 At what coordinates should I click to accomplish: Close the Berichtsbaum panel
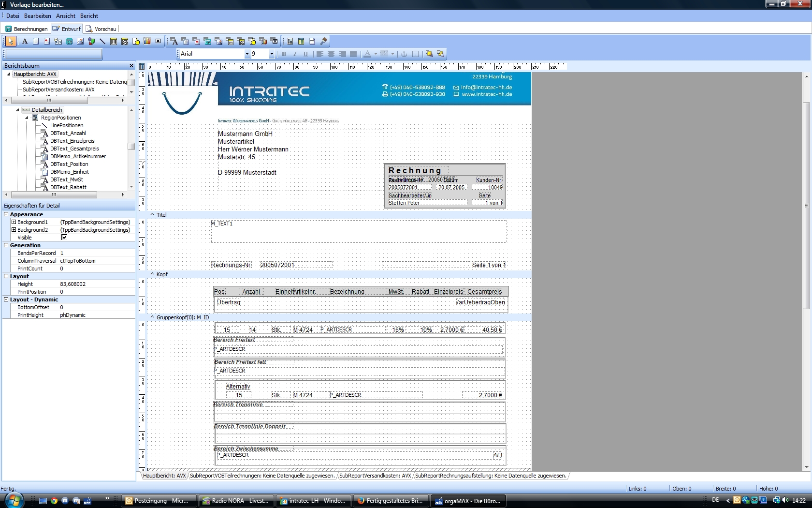[x=131, y=66]
